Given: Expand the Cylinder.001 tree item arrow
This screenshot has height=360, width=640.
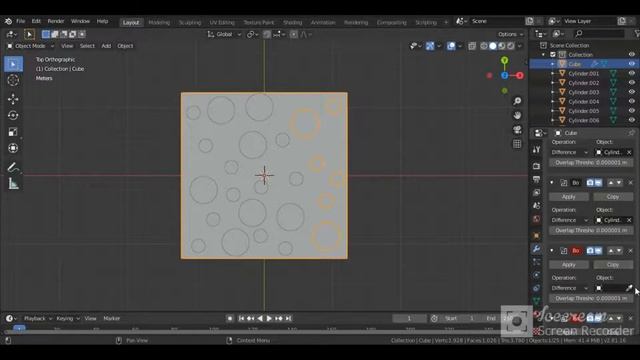Looking at the screenshot, I should pos(553,73).
